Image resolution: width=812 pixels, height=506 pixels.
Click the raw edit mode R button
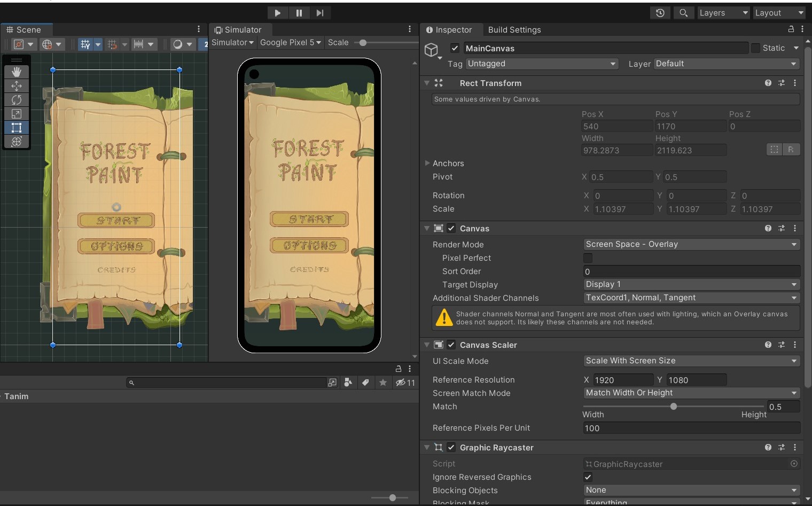tap(791, 150)
